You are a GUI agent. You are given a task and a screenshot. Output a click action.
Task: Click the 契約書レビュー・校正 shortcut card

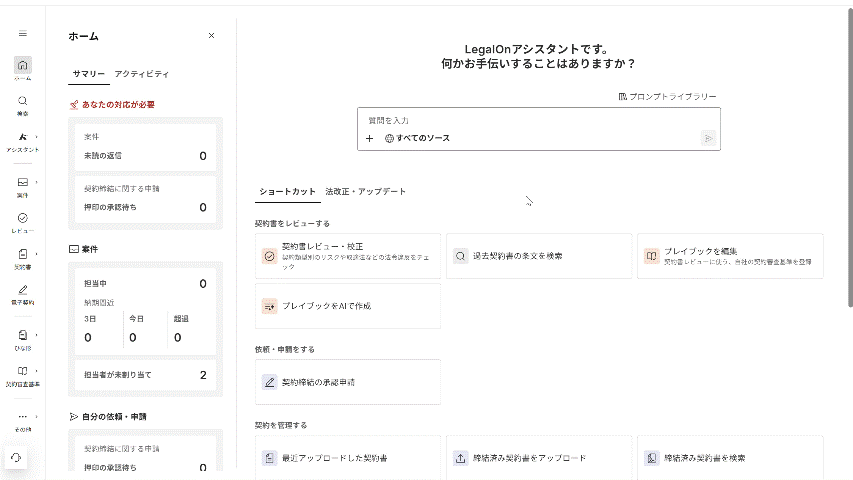347,256
